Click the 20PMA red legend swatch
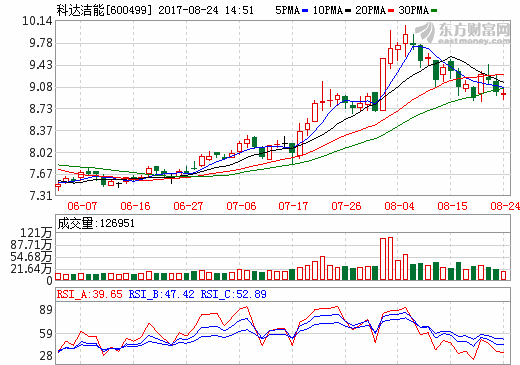 391,11
